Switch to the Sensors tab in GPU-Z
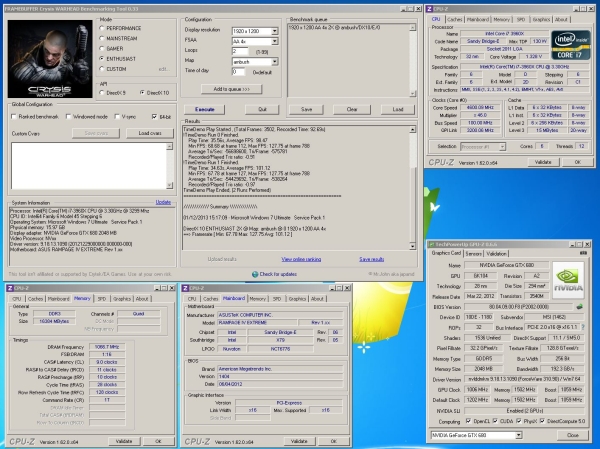The height and width of the screenshot is (449, 600). click(474, 253)
